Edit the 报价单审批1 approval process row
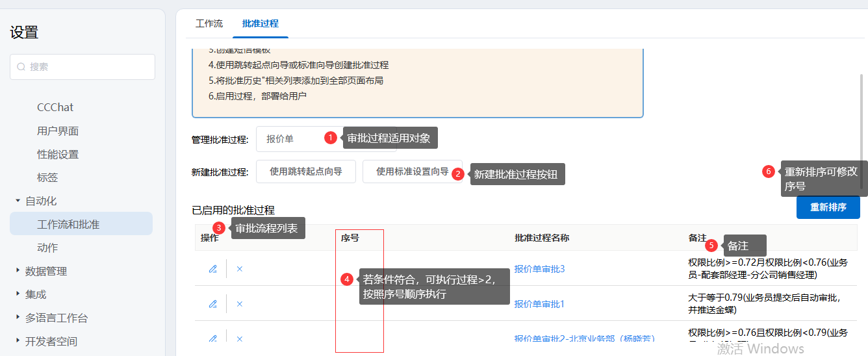This screenshot has height=356, width=868. pos(212,304)
